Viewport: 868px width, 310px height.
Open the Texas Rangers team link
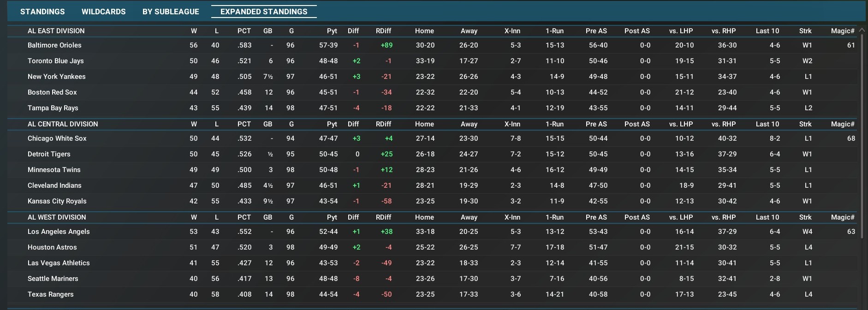[50, 294]
